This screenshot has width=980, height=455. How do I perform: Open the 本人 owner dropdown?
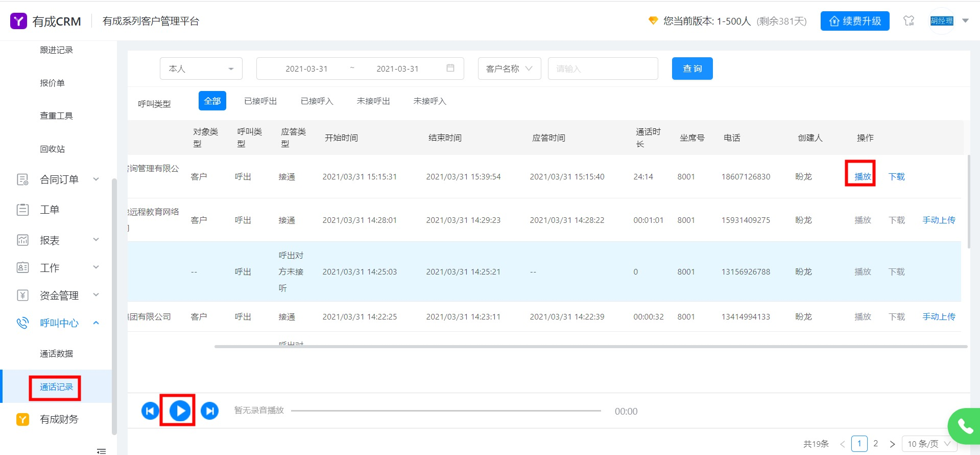click(201, 69)
